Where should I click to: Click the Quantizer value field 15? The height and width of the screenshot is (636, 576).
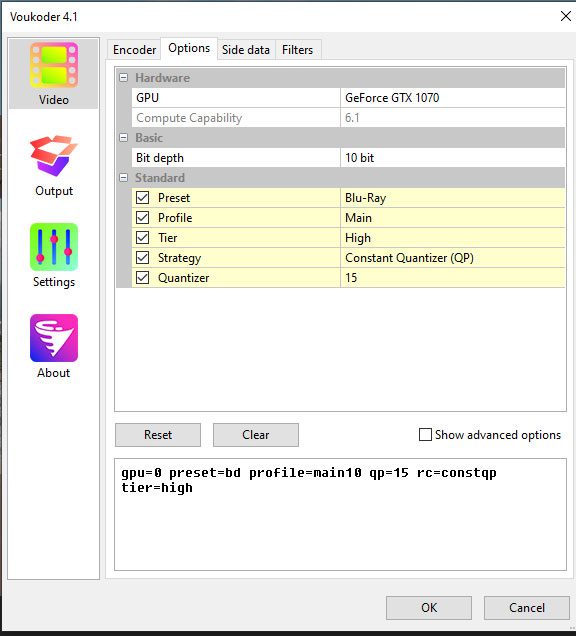click(452, 278)
